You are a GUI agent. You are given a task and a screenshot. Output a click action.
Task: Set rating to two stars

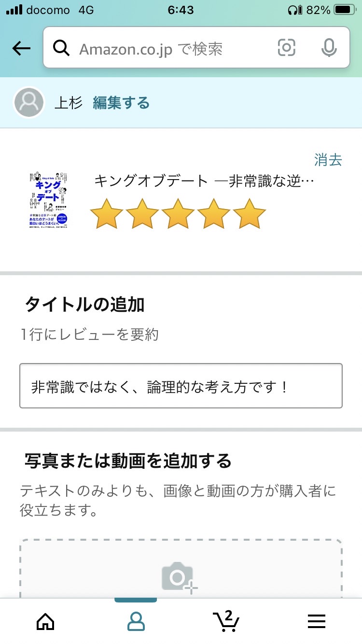142,213
